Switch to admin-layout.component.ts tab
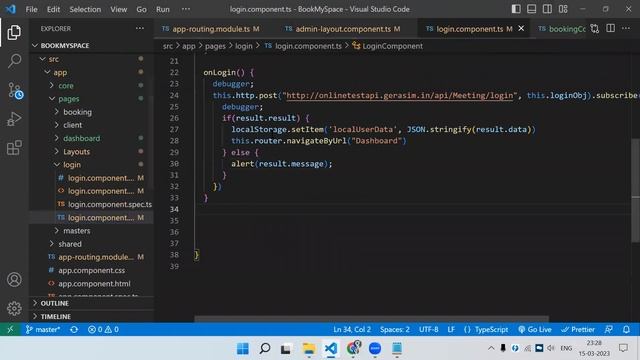Viewport: 640px width, 360px height. pos(343,29)
